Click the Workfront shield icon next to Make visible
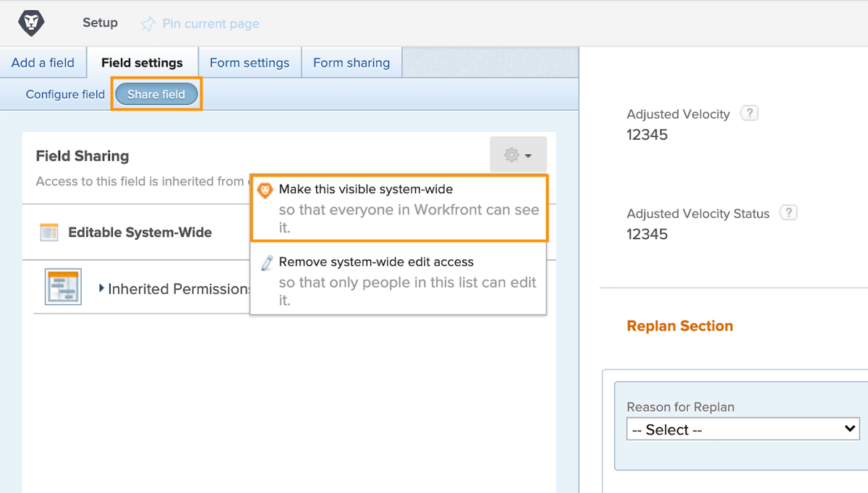The image size is (868, 493). (x=265, y=190)
